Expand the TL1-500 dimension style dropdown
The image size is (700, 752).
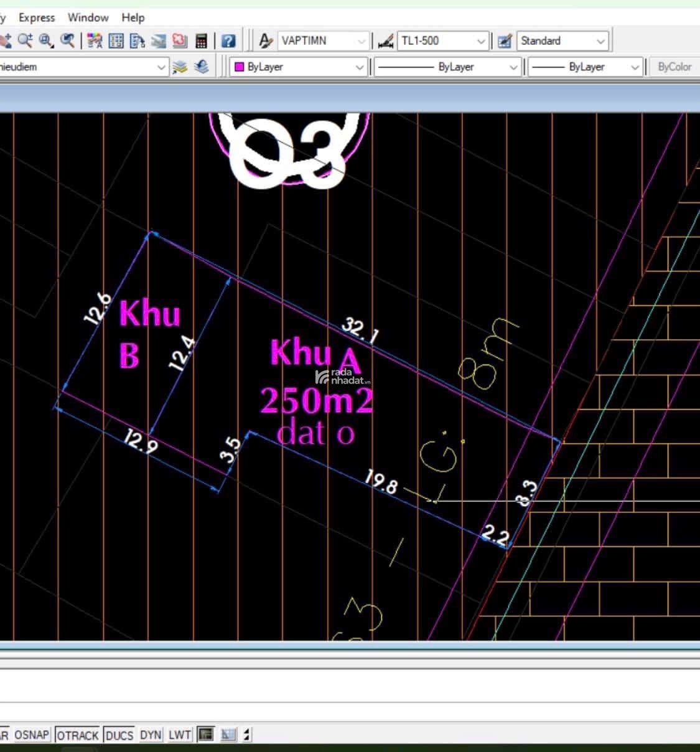coord(480,41)
